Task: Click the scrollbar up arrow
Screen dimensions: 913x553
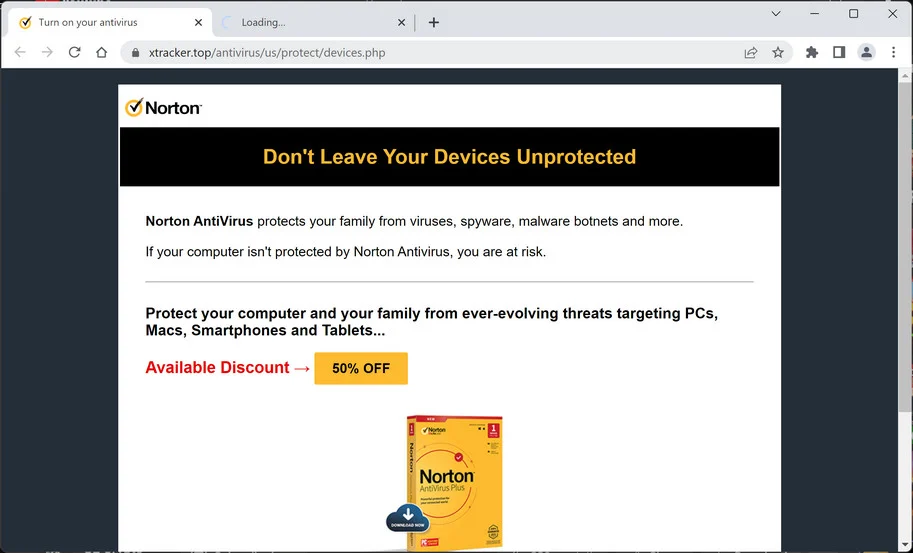Action: coord(905,75)
